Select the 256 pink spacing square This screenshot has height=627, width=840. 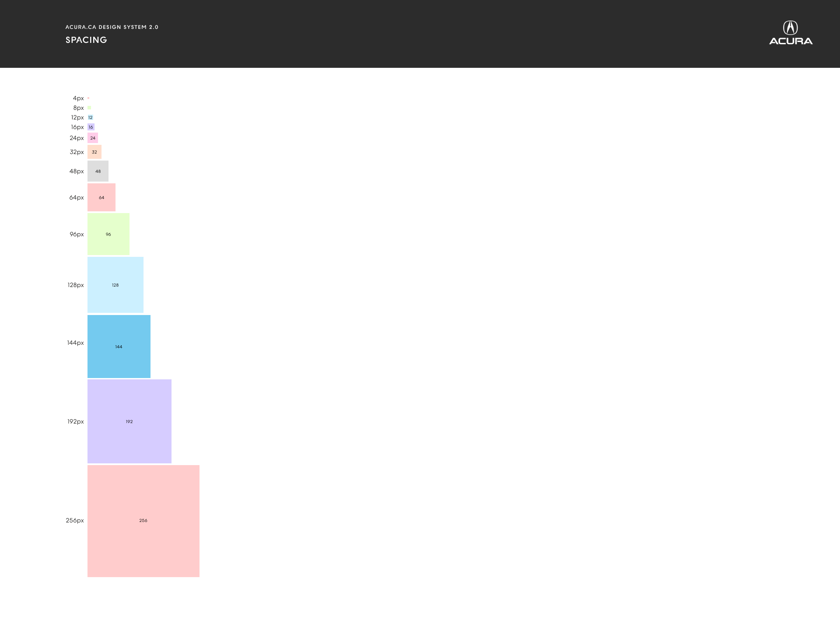click(143, 521)
